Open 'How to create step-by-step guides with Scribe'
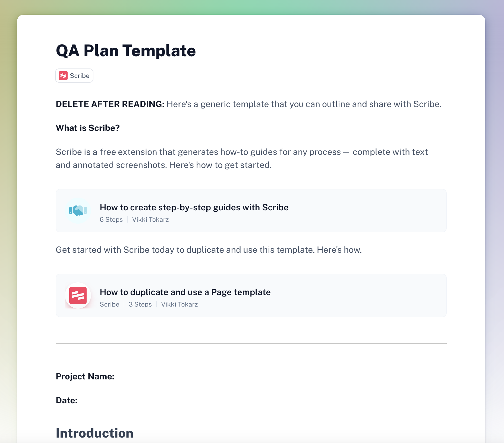504x443 pixels. pos(194,207)
